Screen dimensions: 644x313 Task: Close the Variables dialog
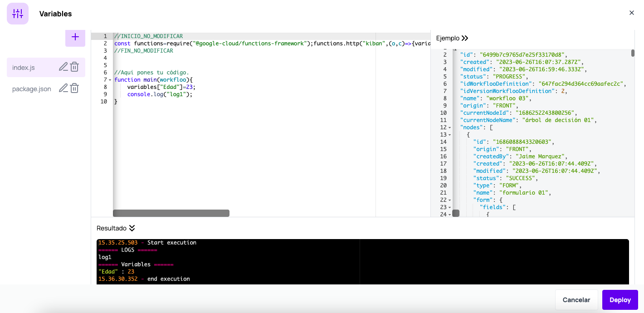(x=632, y=13)
